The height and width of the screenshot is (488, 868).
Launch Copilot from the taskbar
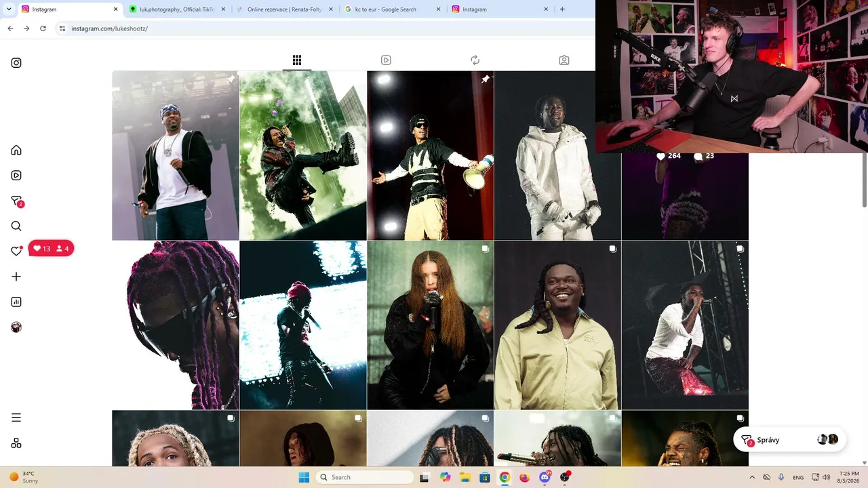click(x=445, y=477)
